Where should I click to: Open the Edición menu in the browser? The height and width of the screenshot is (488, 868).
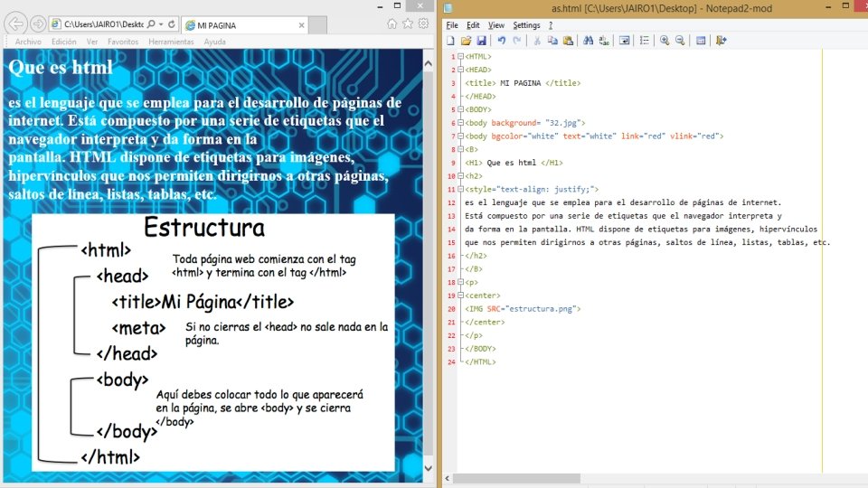coord(64,42)
